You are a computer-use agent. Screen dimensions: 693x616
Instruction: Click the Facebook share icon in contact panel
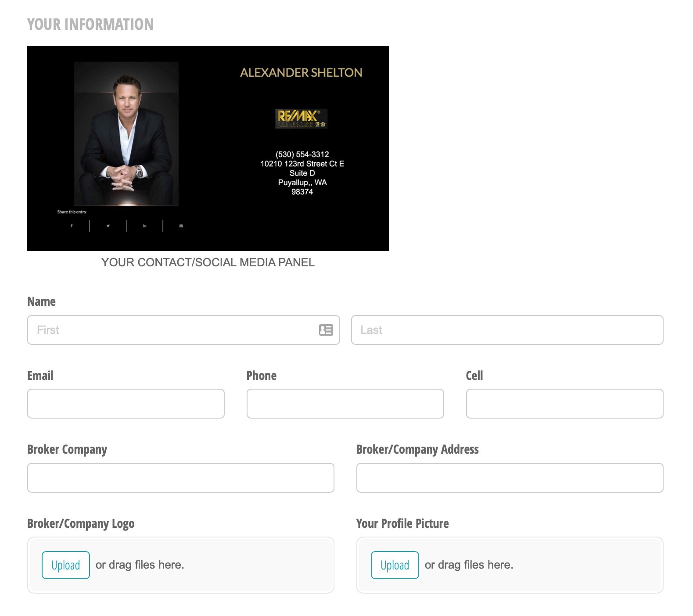point(72,226)
